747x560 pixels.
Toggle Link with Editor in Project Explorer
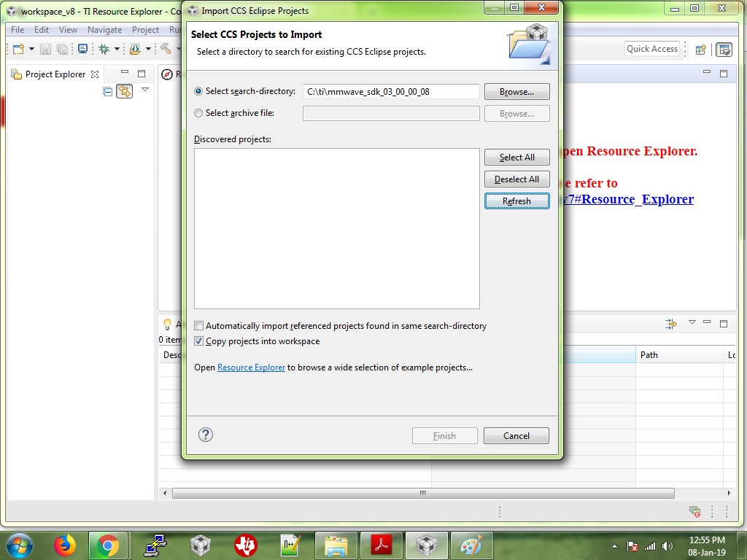(x=125, y=91)
